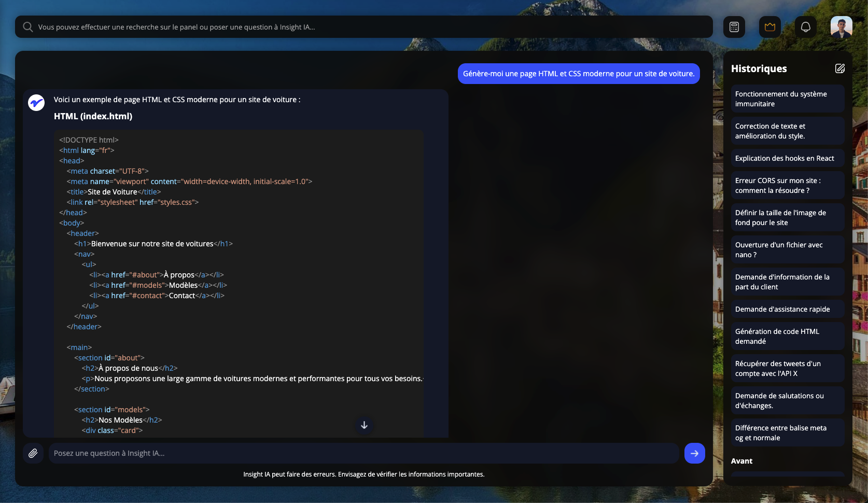The width and height of the screenshot is (868, 503).
Task: Click the calculator icon in top bar
Action: [734, 27]
